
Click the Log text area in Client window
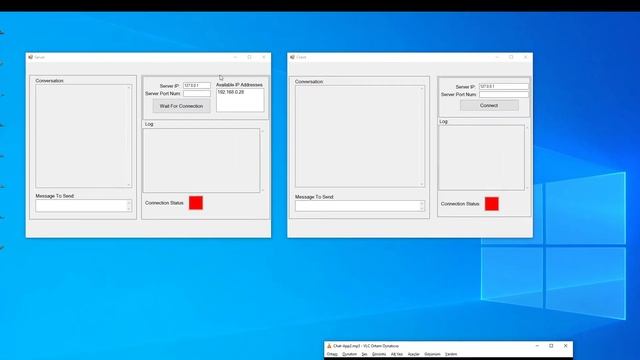coord(481,157)
